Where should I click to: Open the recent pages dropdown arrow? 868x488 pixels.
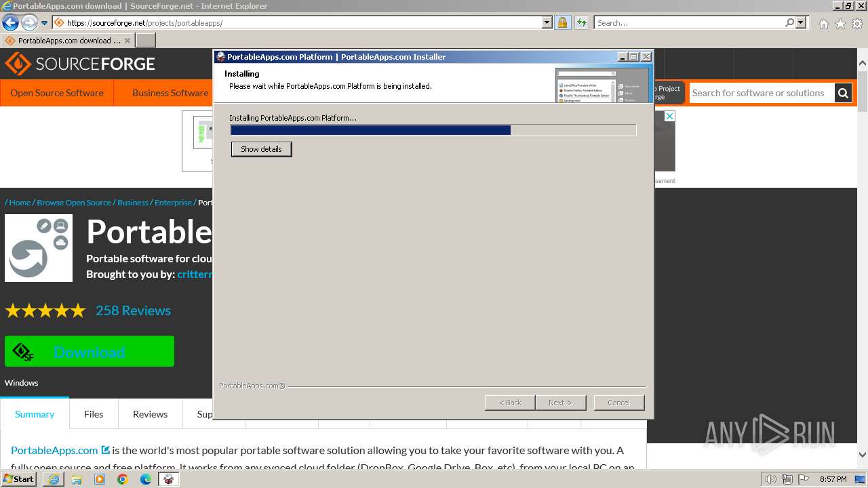(45, 23)
